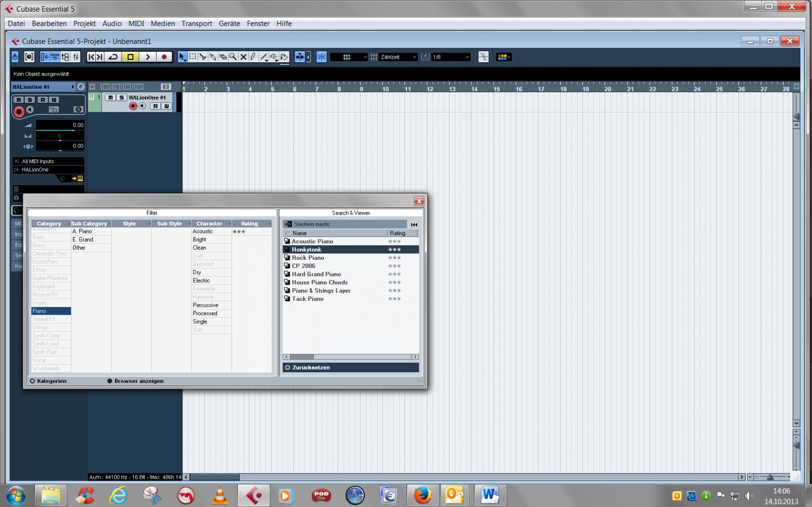
Task: Select the Piano category in Filter
Action: click(51, 311)
